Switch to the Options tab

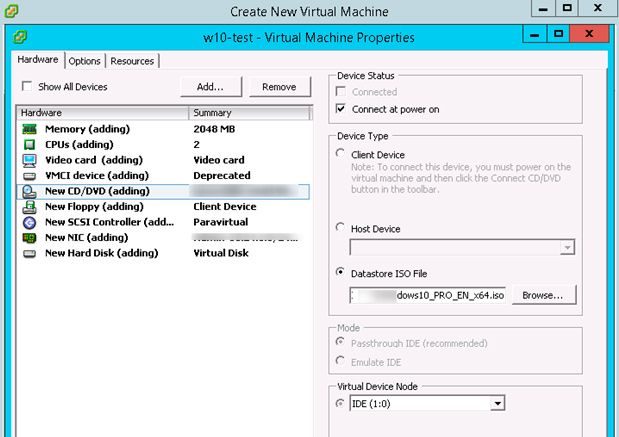84,61
